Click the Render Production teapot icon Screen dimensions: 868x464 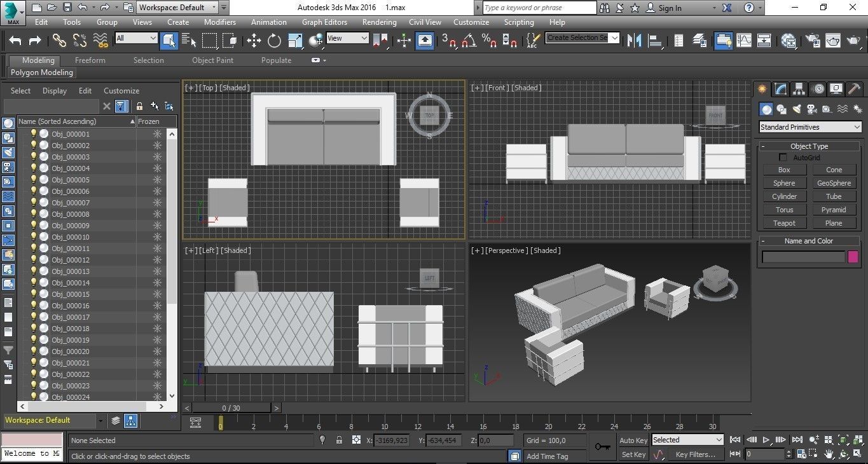click(853, 40)
